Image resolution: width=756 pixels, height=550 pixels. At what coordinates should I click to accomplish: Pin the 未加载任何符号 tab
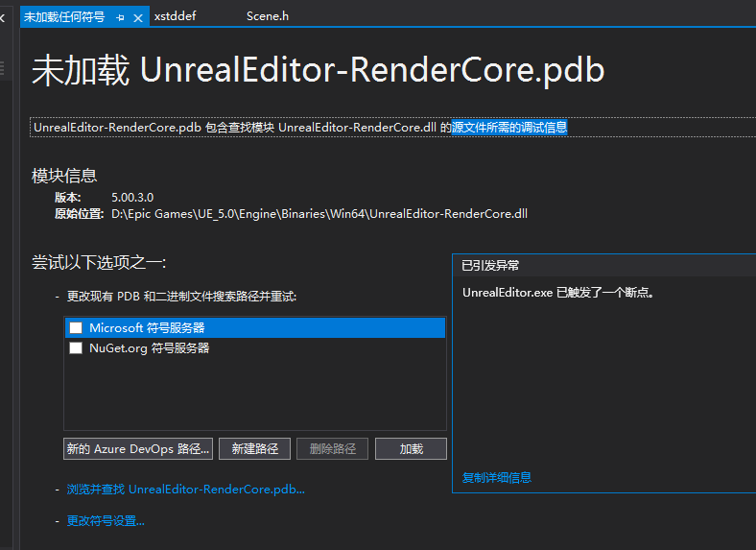(120, 18)
